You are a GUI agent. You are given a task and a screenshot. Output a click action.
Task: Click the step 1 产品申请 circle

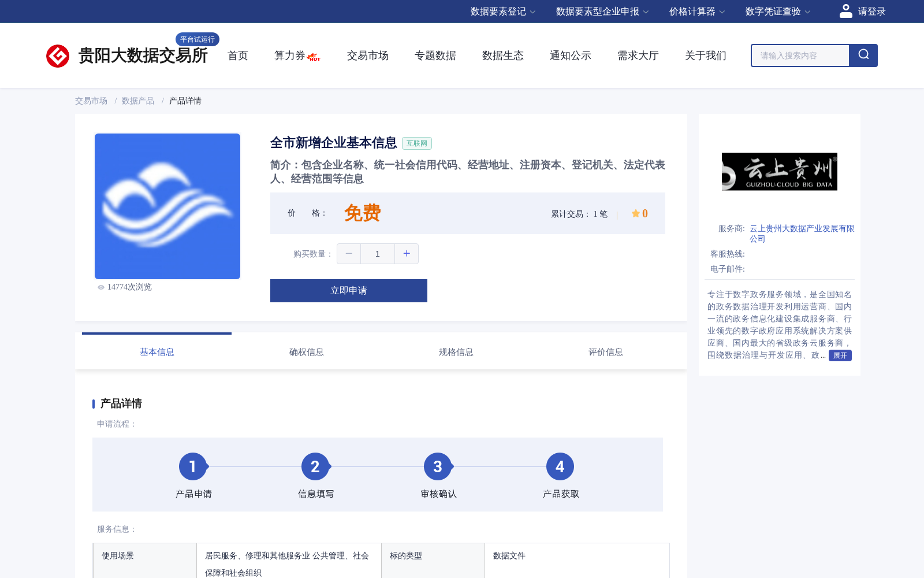coord(193,466)
